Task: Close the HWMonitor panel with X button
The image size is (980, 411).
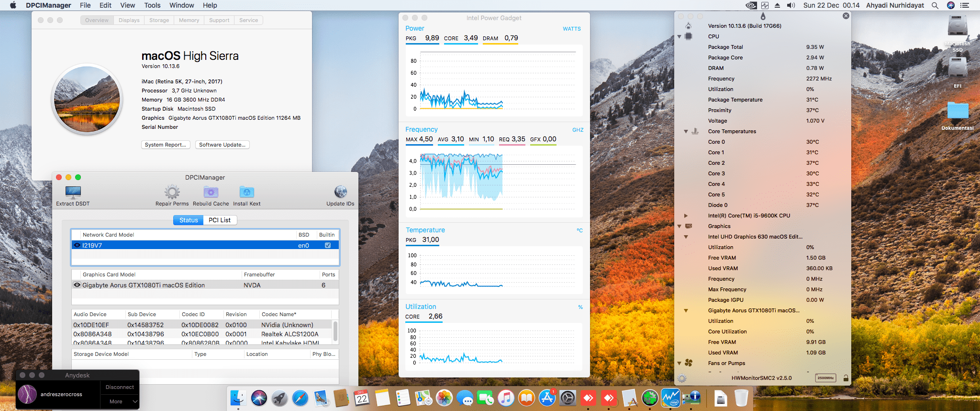Action: tap(846, 16)
